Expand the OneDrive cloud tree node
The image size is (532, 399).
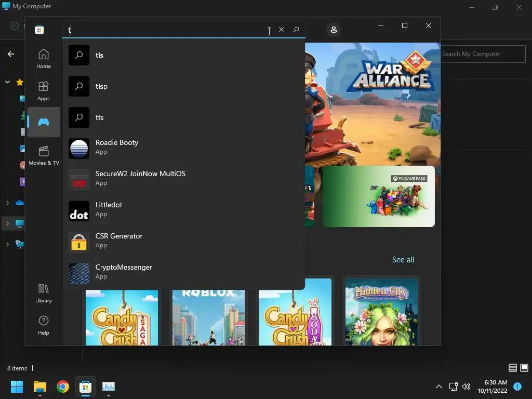(7, 203)
